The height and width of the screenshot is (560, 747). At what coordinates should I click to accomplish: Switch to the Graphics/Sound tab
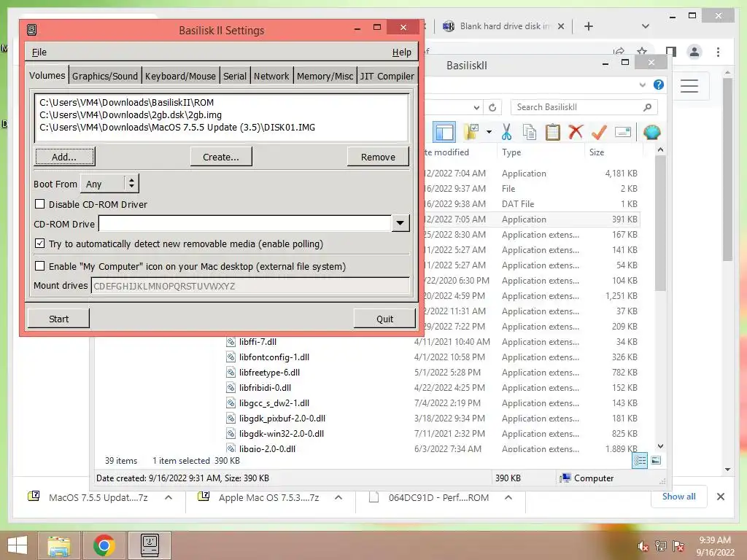pos(105,76)
